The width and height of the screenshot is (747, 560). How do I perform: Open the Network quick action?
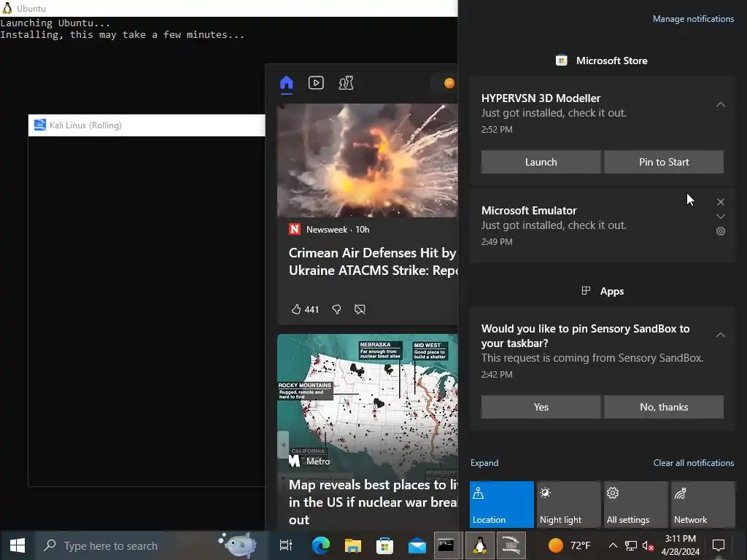coord(703,505)
